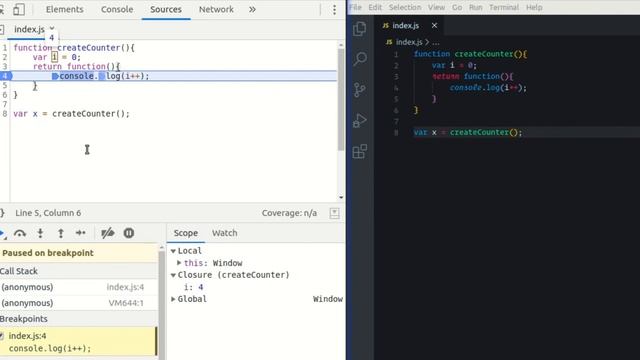Screen dimensions: 640x360
Task: Select (anonymous) index.js:4 call stack frame
Action: pyautogui.click(x=78, y=287)
